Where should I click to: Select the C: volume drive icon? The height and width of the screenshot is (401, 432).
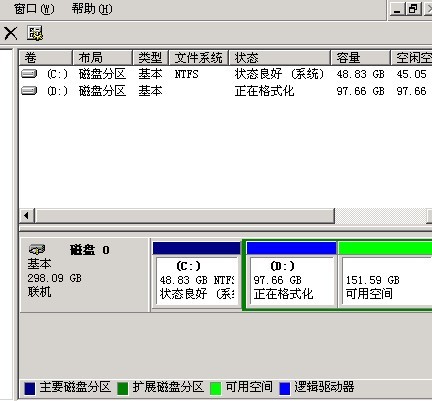click(29, 73)
